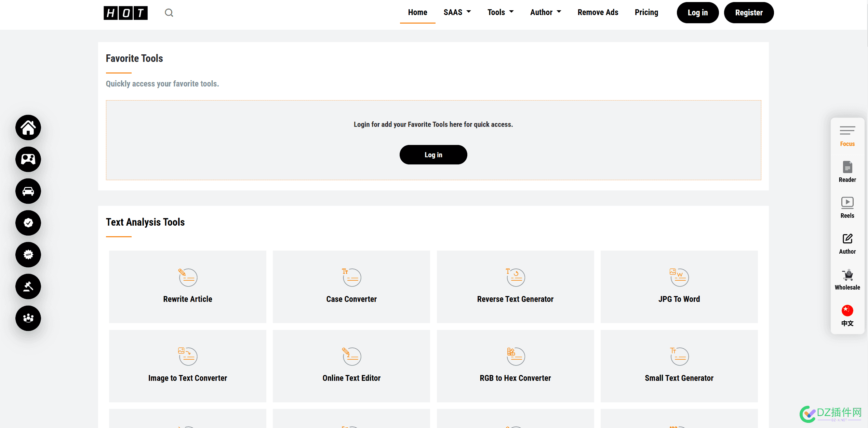Click Log in inside Favorite Tools box
This screenshot has width=868, height=428.
[433, 155]
